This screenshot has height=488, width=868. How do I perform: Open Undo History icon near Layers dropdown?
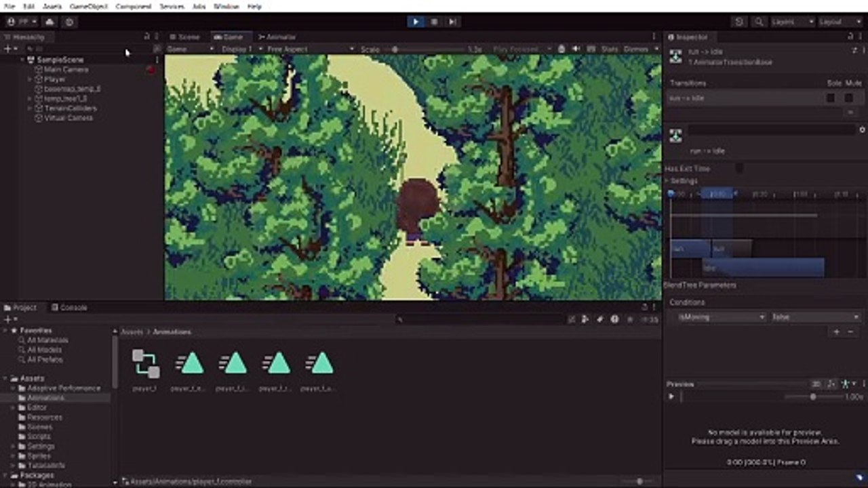tap(739, 22)
